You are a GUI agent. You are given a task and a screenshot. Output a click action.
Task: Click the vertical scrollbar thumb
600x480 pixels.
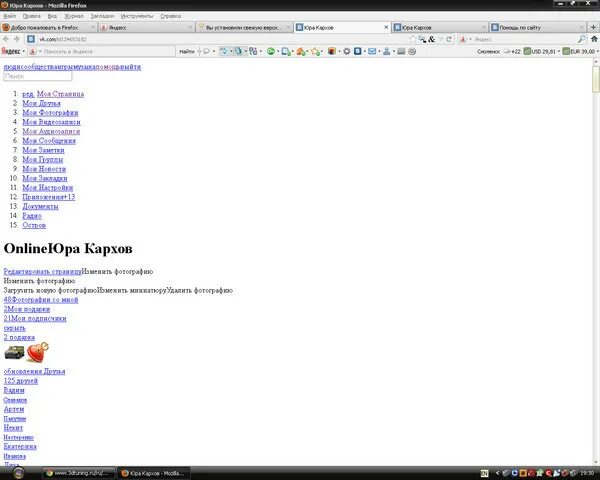click(x=596, y=79)
